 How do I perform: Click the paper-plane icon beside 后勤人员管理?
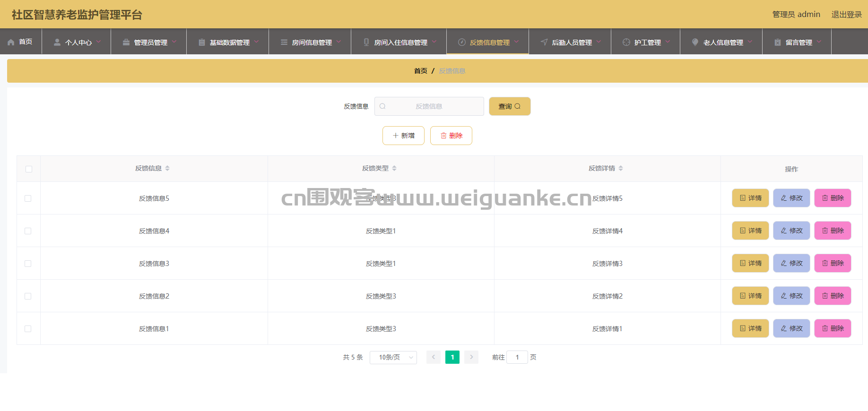pyautogui.click(x=544, y=42)
